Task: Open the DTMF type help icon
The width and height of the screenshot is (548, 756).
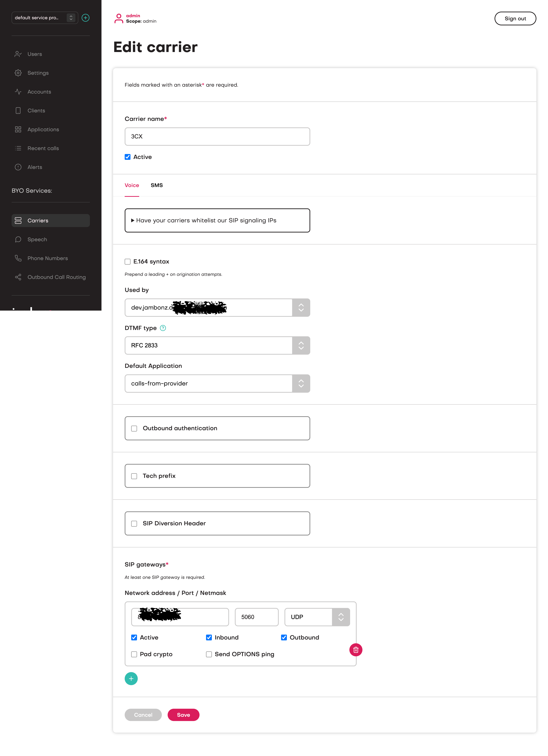Action: (163, 328)
